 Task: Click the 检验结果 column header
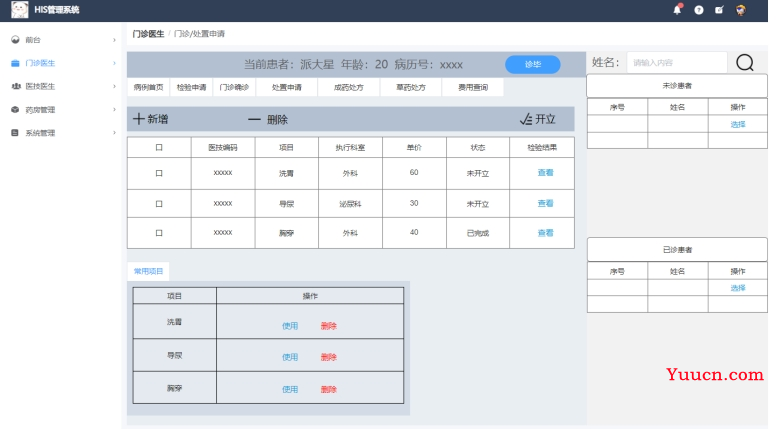tap(542, 147)
